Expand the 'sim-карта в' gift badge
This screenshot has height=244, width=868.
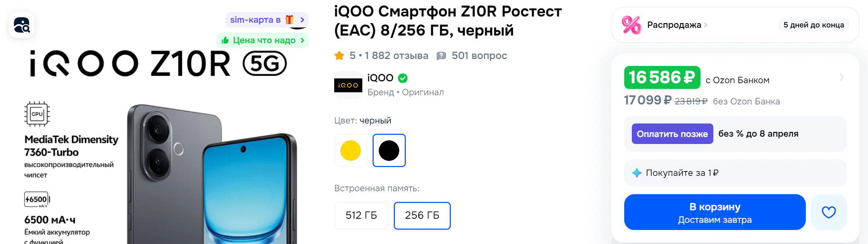(x=267, y=20)
